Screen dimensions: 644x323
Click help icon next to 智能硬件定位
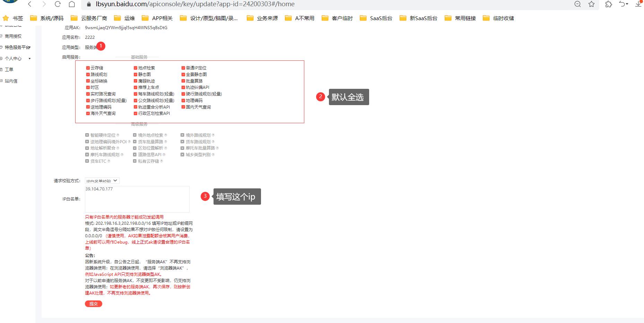(118, 135)
